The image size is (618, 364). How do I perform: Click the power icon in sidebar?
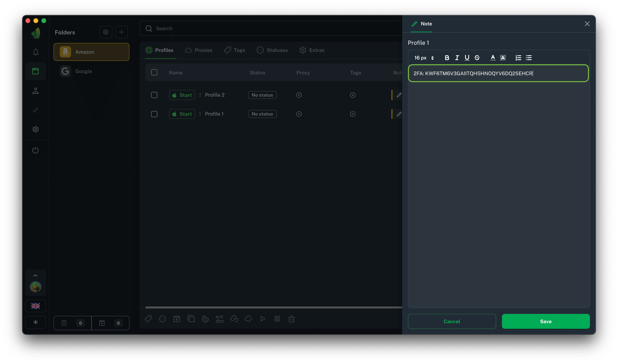[36, 150]
